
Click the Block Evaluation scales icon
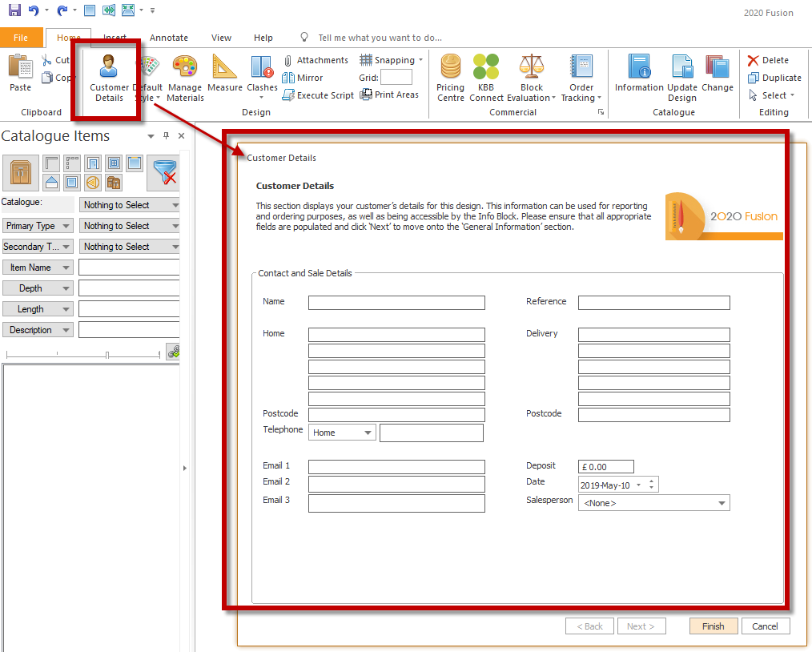(531, 66)
